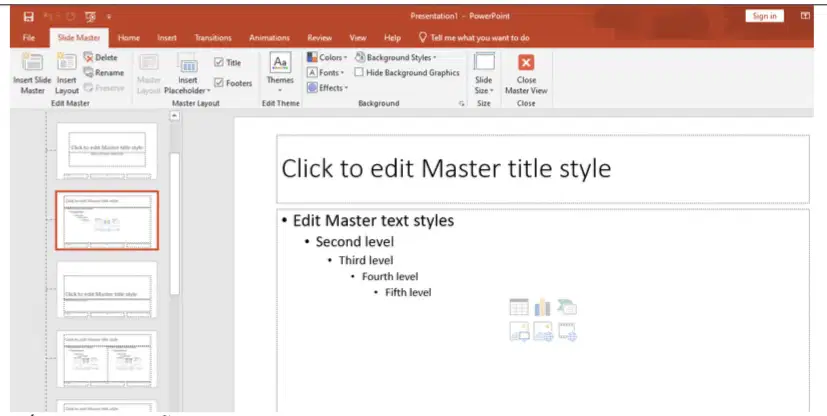Open the Master Layout button
The height and width of the screenshot is (416, 827).
(148, 74)
